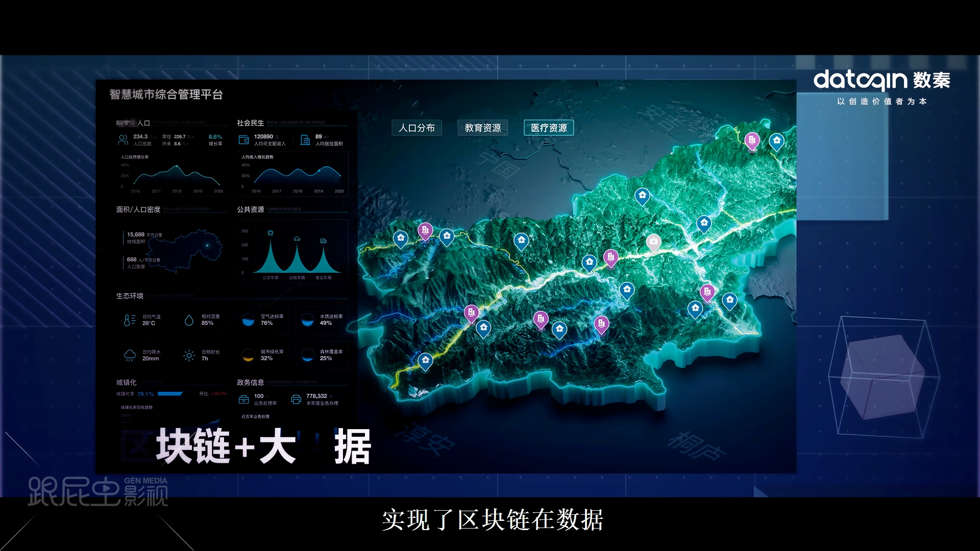Click the yellow 城市绿化率 32% gauge
Image resolution: width=980 pixels, height=551 pixels.
(248, 355)
